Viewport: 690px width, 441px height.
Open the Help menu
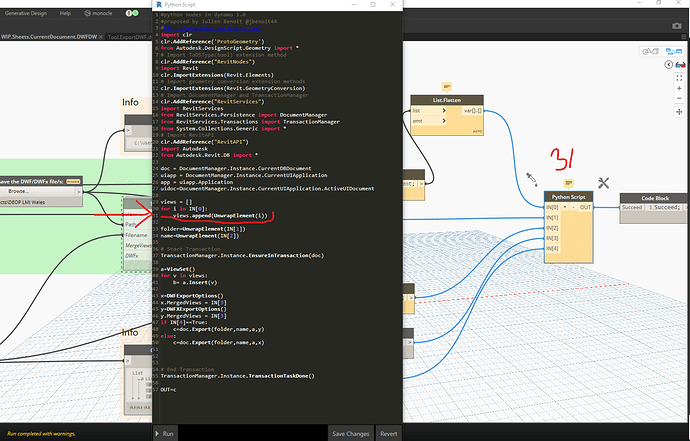click(65, 13)
